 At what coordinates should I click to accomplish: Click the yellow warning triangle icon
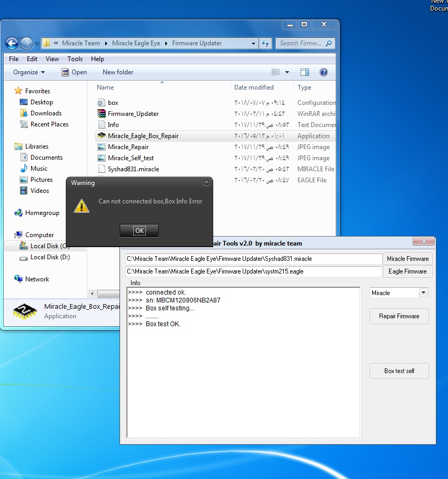82,206
